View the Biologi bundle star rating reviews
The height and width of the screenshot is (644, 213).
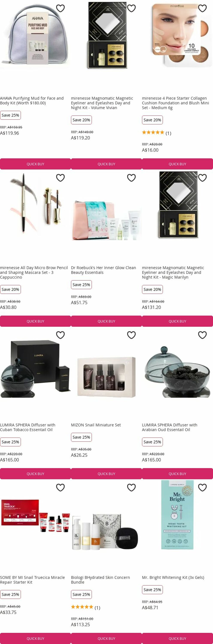tap(85, 608)
